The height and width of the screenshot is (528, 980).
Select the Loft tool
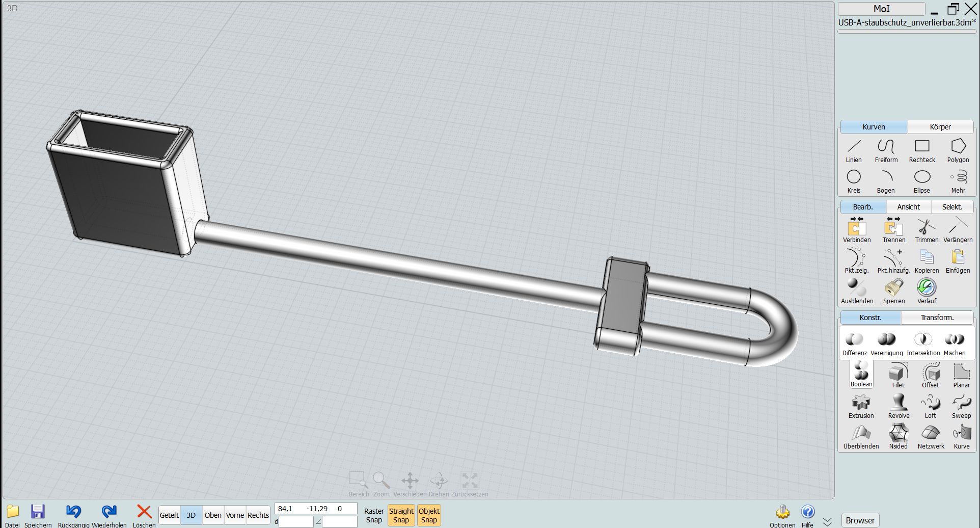(931, 407)
